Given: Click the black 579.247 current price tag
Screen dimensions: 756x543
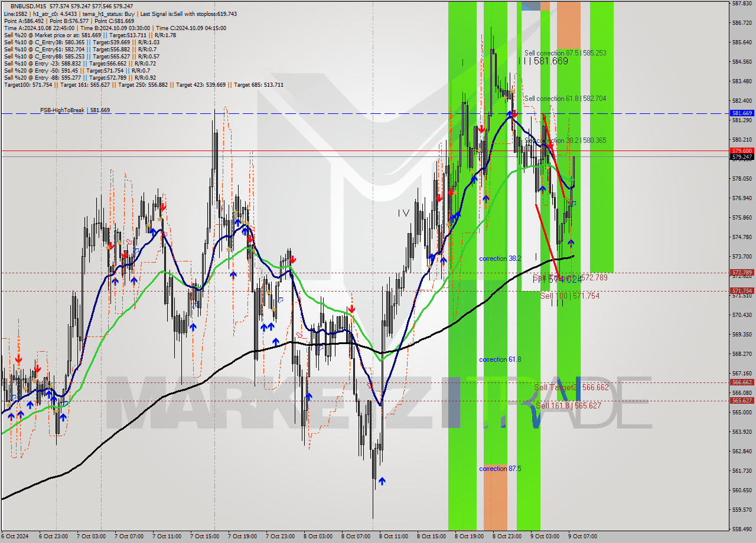Looking at the screenshot, I should coord(742,156).
